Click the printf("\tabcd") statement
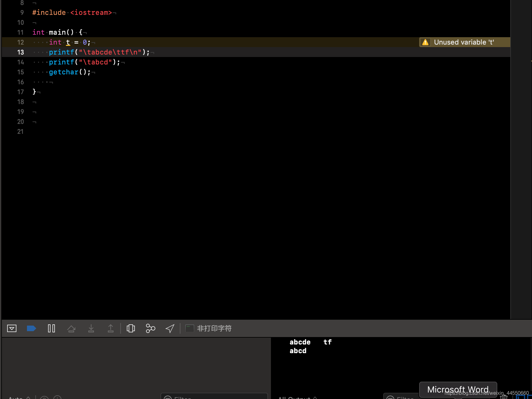The height and width of the screenshot is (399, 532). coord(84,62)
